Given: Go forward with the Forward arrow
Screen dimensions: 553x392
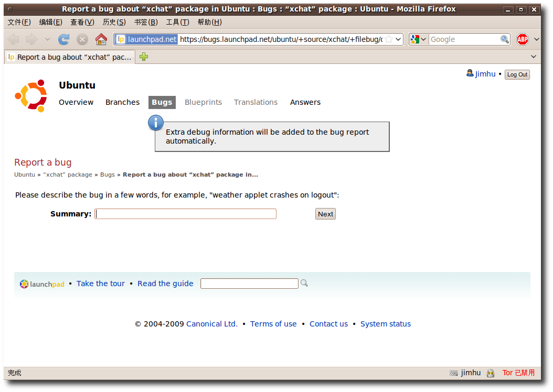Looking at the screenshot, I should tap(31, 39).
